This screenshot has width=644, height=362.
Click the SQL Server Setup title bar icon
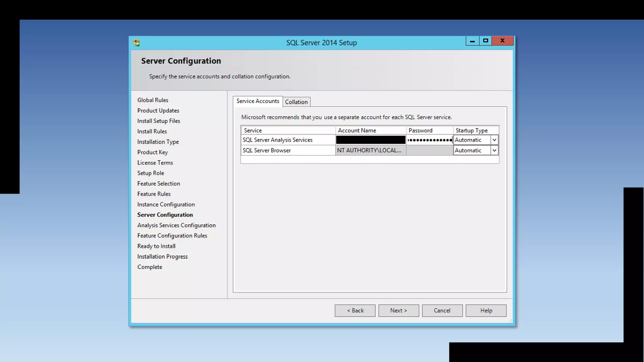tap(136, 43)
